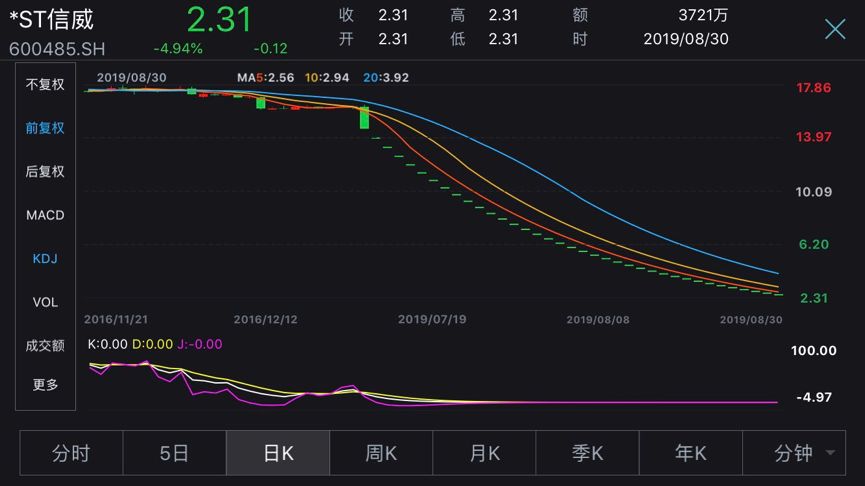Select the 月K monthly candlestick tab

point(484,453)
